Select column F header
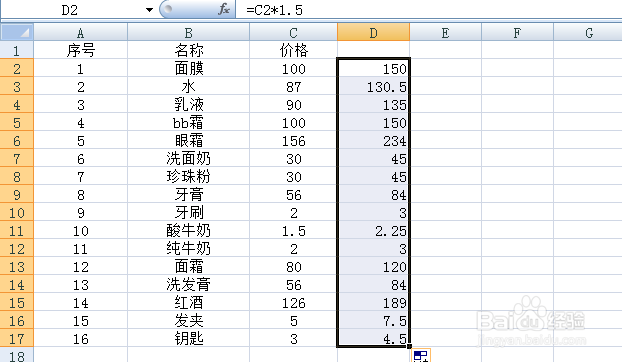 coord(517,33)
